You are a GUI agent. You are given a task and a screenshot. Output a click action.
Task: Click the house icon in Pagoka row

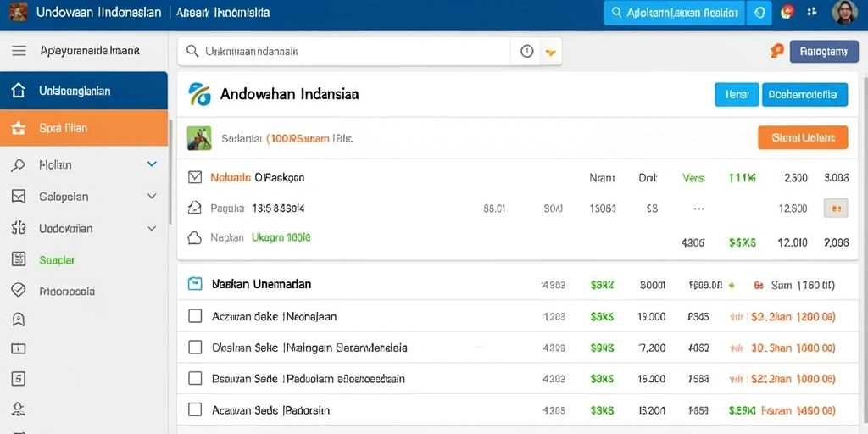[x=194, y=209]
